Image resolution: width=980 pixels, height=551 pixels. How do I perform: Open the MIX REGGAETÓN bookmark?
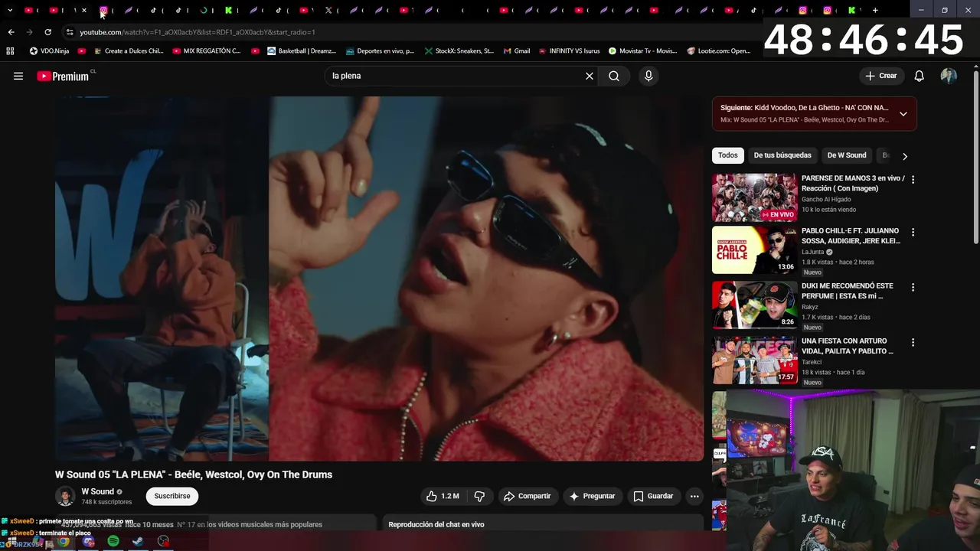point(207,51)
